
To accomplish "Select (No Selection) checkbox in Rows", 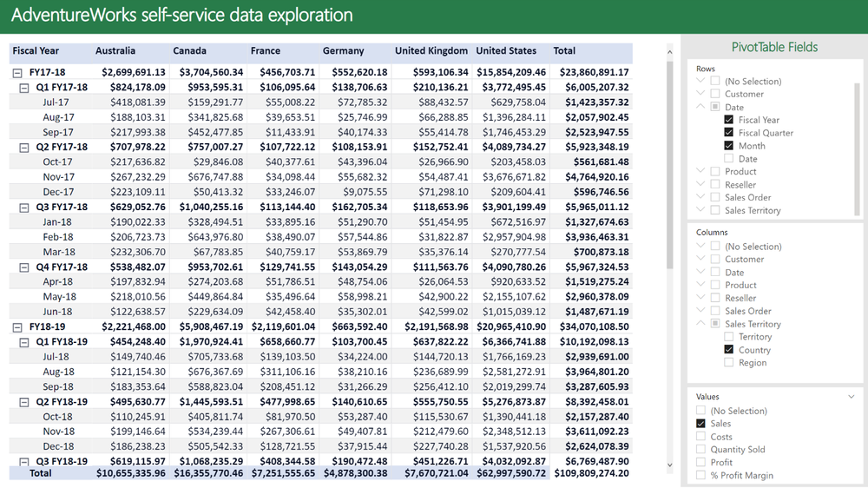I will point(715,81).
